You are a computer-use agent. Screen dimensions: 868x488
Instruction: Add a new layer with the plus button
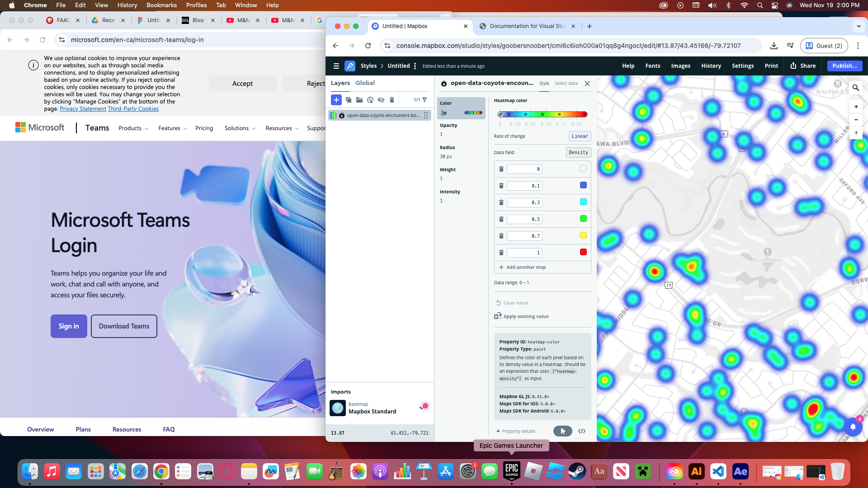coord(336,100)
